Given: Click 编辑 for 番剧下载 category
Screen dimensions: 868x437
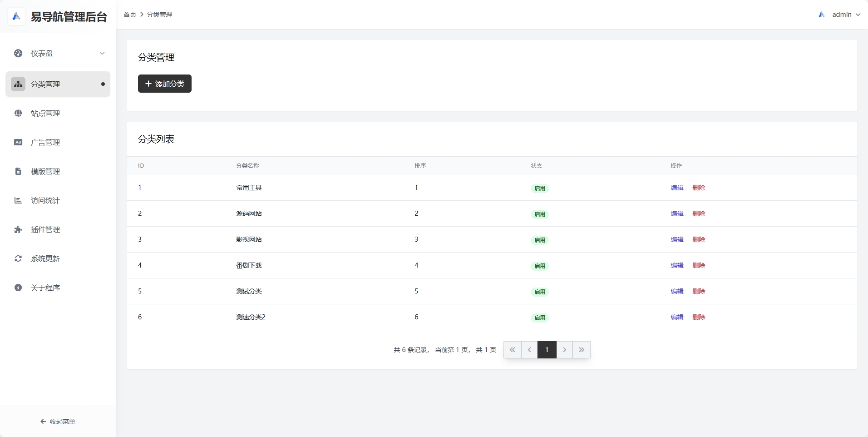Looking at the screenshot, I should coord(676,266).
